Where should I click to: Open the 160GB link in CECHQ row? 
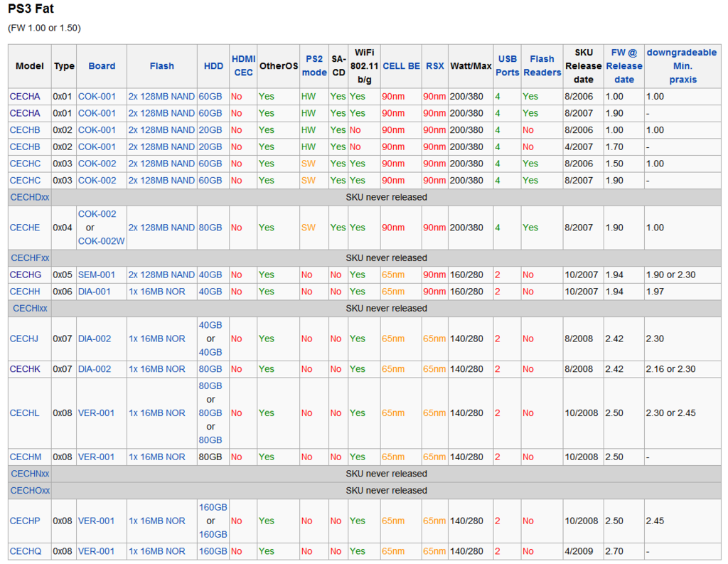coord(213,551)
